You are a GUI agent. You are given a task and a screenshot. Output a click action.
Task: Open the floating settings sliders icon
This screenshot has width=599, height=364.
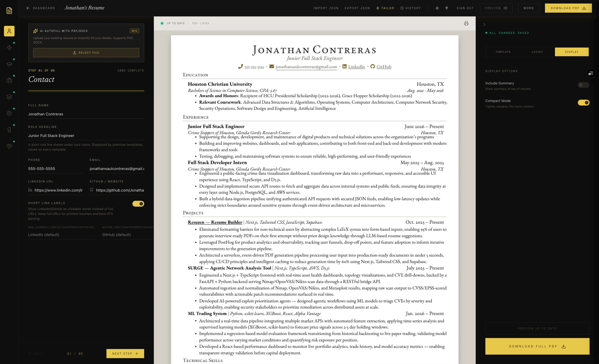[x=591, y=73]
